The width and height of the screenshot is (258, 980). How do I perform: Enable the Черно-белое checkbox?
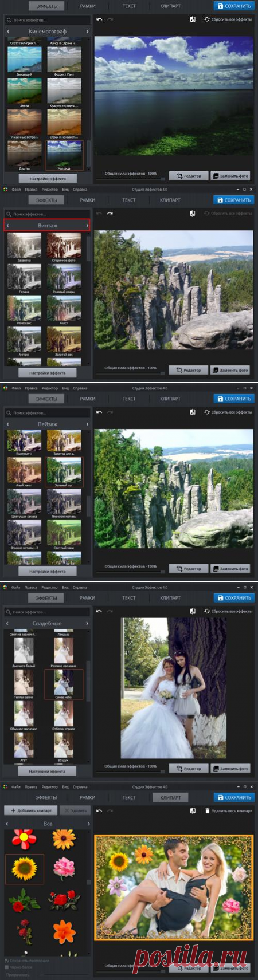coord(6,967)
